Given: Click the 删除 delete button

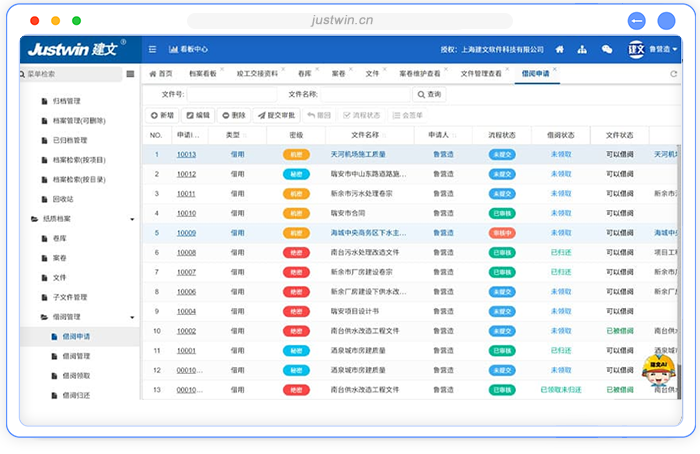Looking at the screenshot, I should tap(233, 116).
